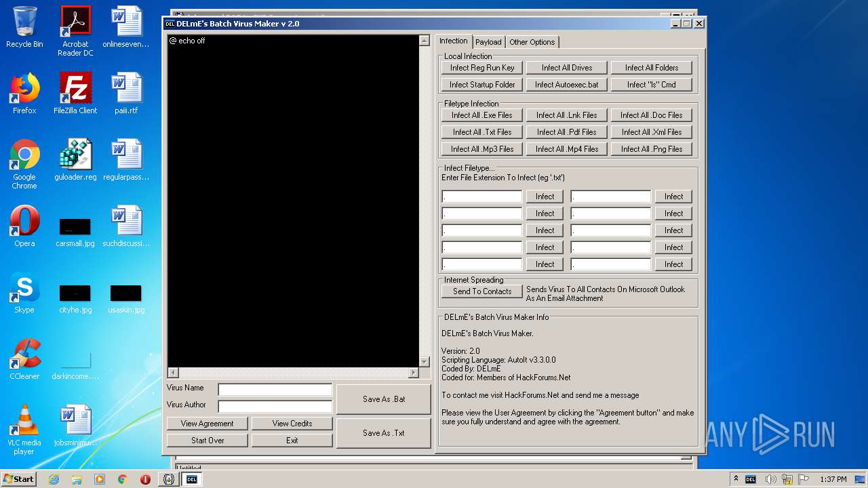Launch Google Chrome desktop shortcut
This screenshot has height=488, width=868.
(24, 164)
